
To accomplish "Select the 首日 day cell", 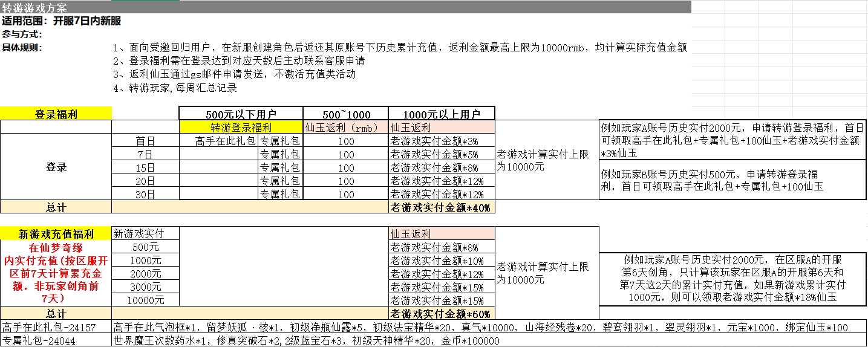I will (146, 141).
